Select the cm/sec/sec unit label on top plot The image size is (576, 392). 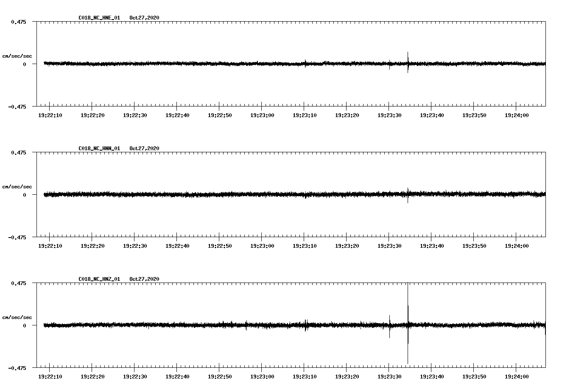tap(17, 56)
